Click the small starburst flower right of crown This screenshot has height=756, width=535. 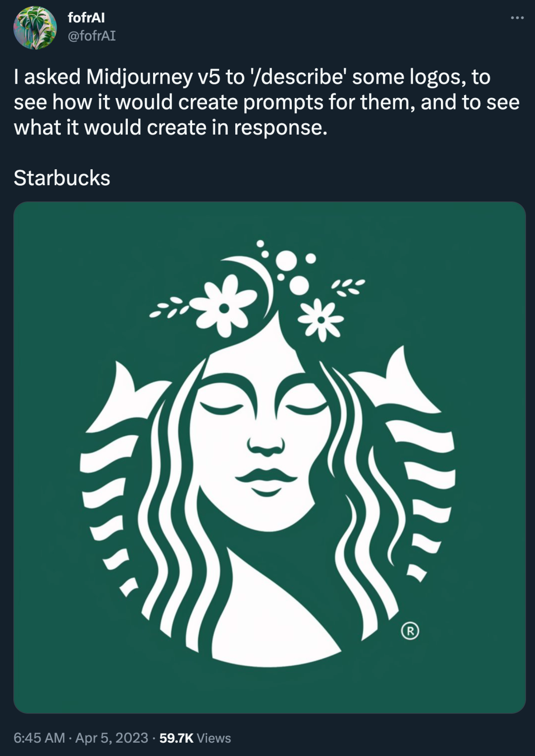(x=321, y=320)
